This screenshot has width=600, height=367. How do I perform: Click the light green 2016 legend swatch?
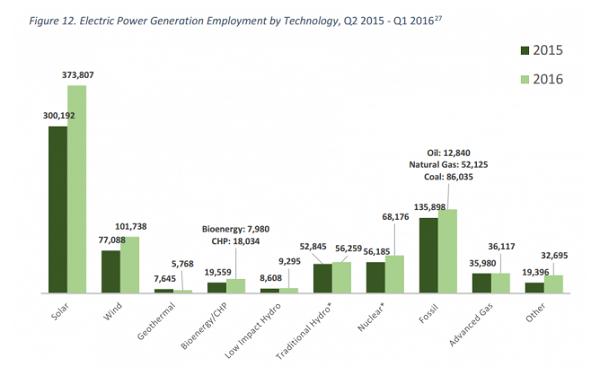(525, 80)
